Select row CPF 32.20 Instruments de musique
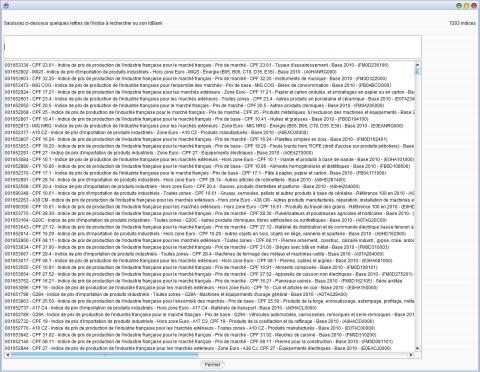480x372 pixels. pyautogui.click(x=209, y=78)
